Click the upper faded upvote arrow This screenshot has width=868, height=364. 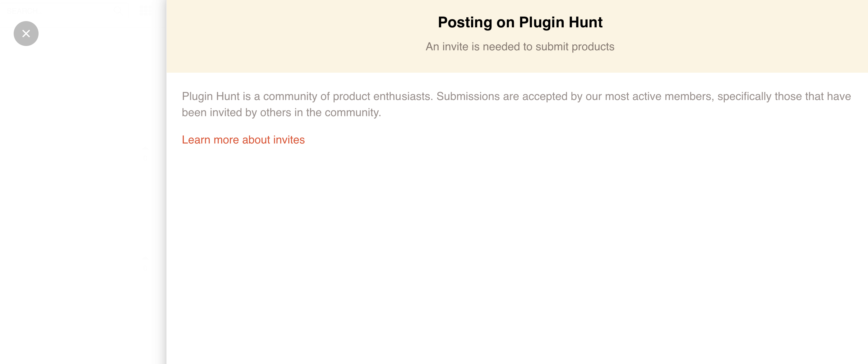tap(145, 148)
